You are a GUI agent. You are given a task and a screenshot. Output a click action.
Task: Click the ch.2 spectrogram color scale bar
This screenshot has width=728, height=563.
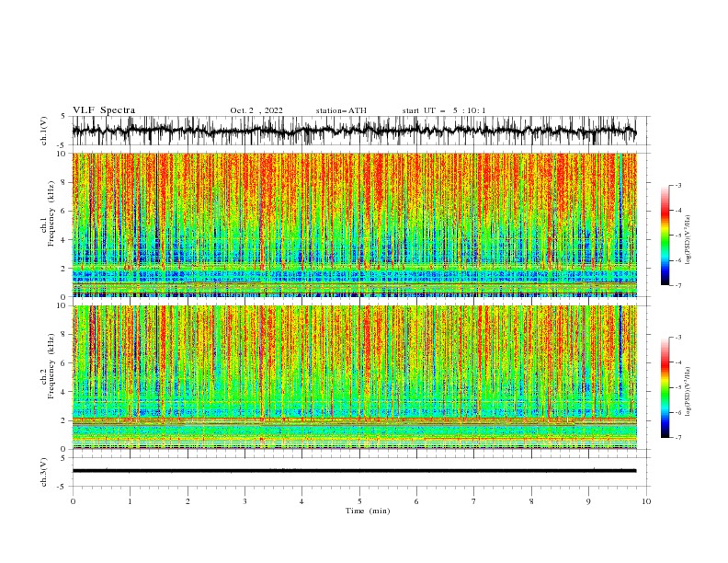coord(665,387)
